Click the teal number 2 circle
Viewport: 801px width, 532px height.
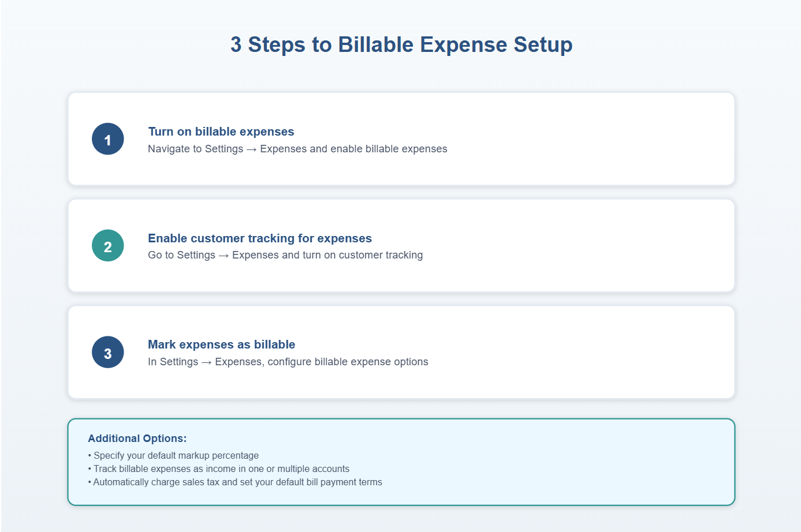click(108, 246)
